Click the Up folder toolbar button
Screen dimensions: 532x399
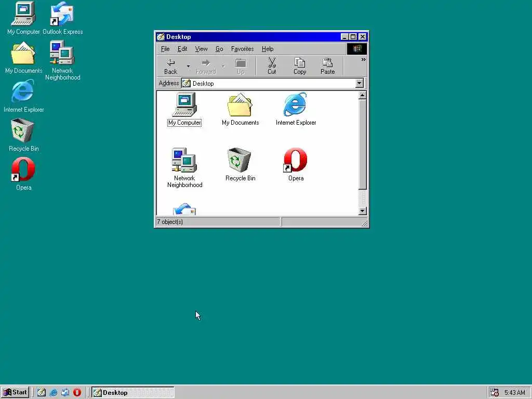click(x=241, y=66)
